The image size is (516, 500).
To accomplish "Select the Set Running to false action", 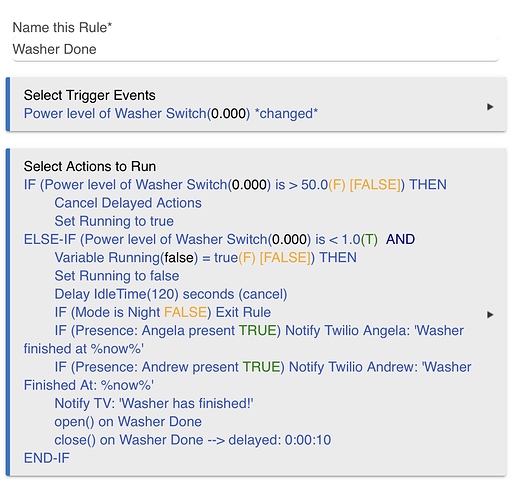I will pos(117,276).
